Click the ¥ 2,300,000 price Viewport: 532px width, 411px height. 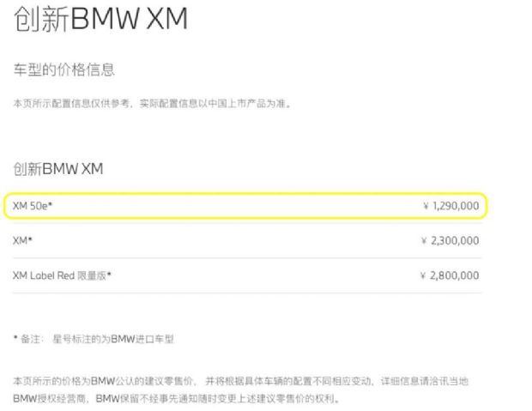(450, 240)
